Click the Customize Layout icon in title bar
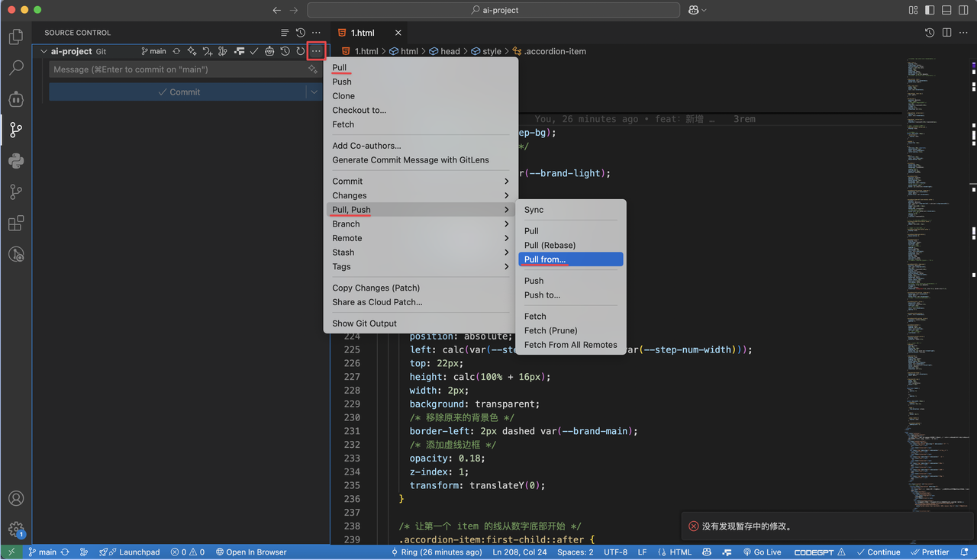The width and height of the screenshot is (977, 560). coord(914,10)
